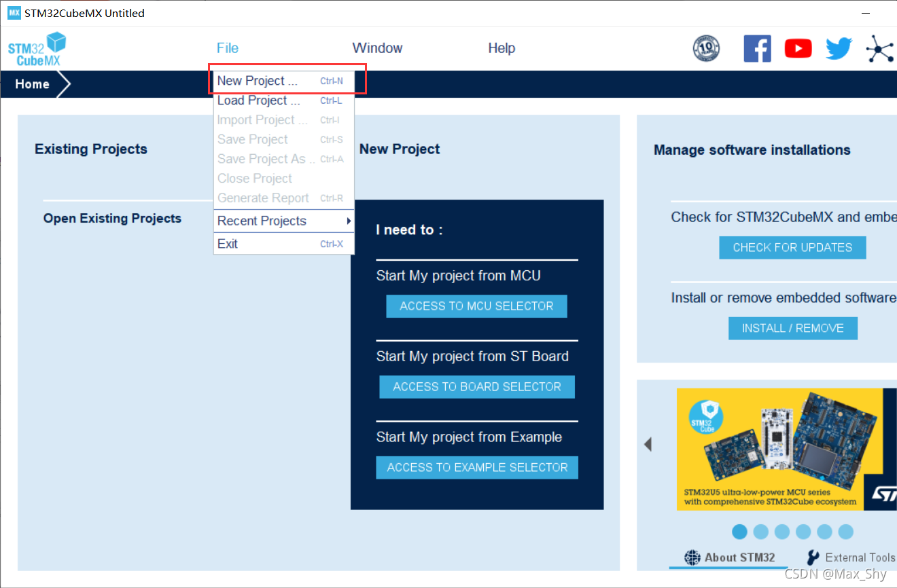Select the sixth carousel dot

pos(845,532)
